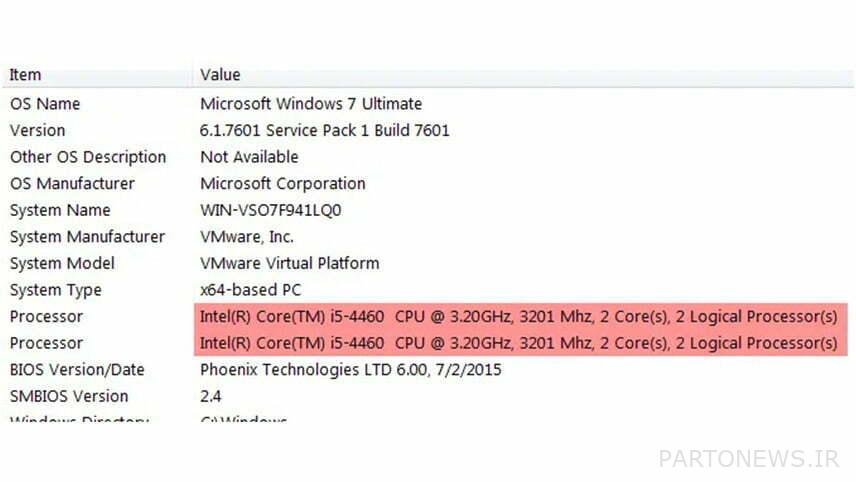
Task: Select the OS Name item label
Action: click(x=45, y=104)
